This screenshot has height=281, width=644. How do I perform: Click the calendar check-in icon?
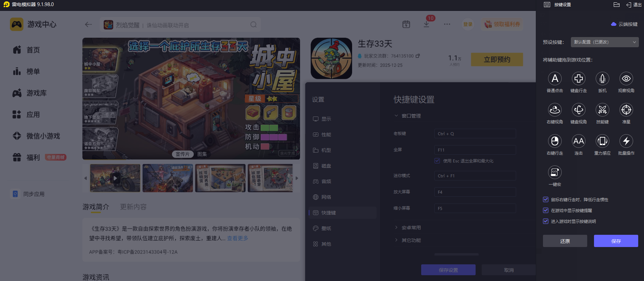(406, 24)
